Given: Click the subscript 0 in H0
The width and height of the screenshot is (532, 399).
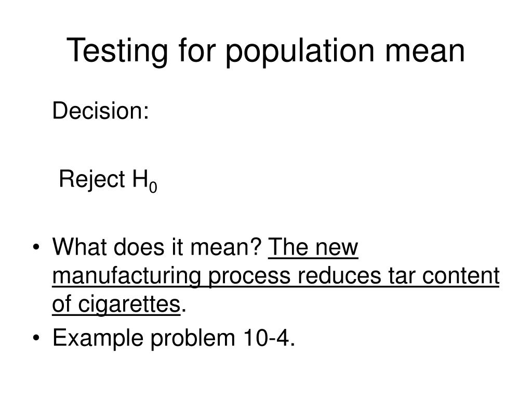Looking at the screenshot, I should [x=153, y=187].
